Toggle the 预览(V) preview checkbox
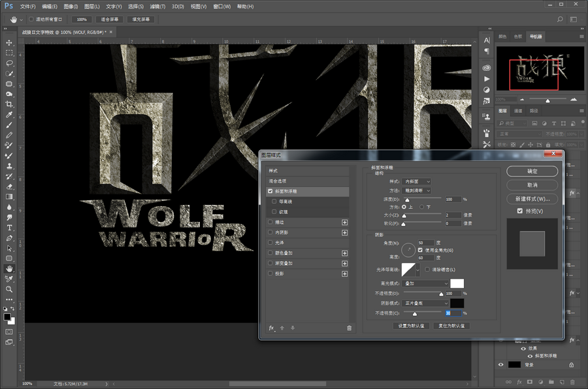The width and height of the screenshot is (588, 389). tap(519, 211)
